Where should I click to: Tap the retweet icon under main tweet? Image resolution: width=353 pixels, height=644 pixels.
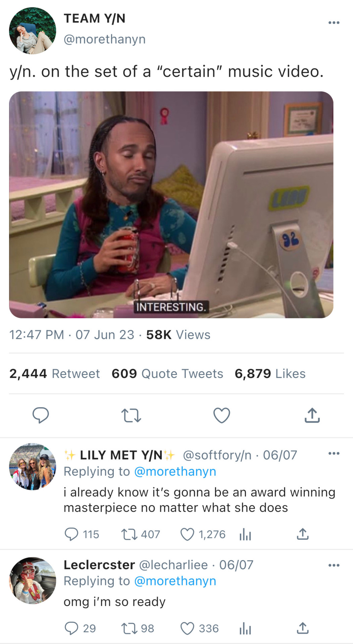point(131,415)
